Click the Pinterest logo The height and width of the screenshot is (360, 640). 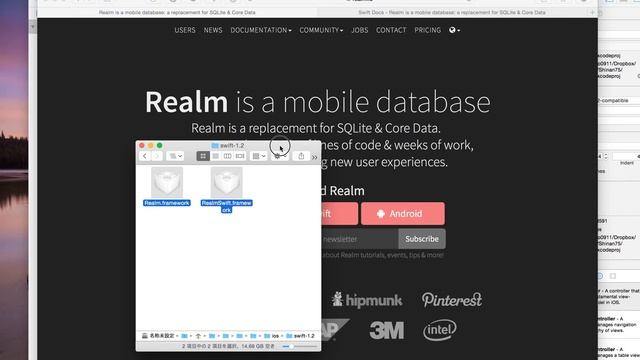(x=452, y=300)
